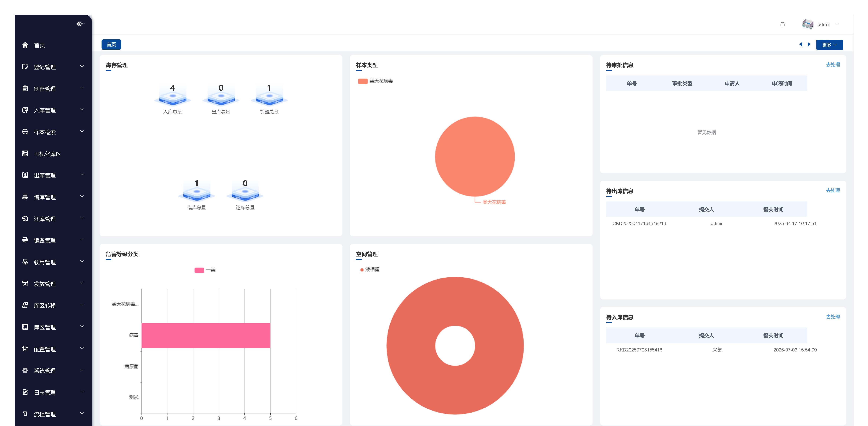
Task: Collapse the sidebar with double-arrow icon
Action: pos(80,24)
